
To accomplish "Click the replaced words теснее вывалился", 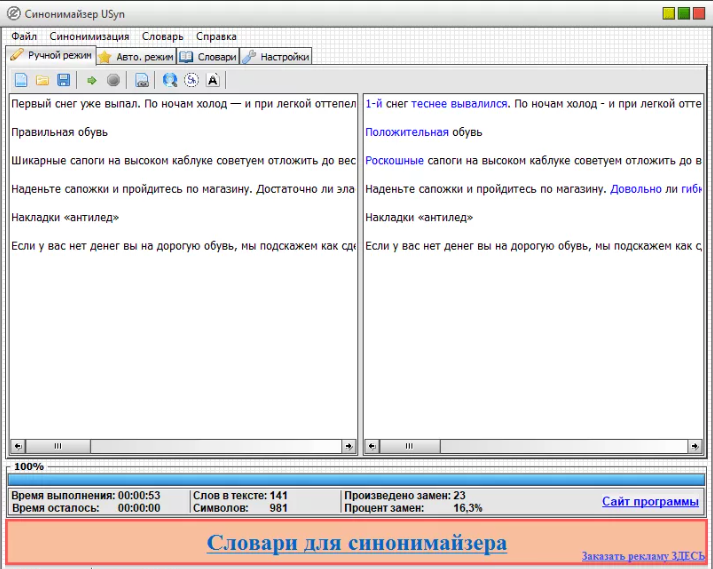I will coord(459,104).
